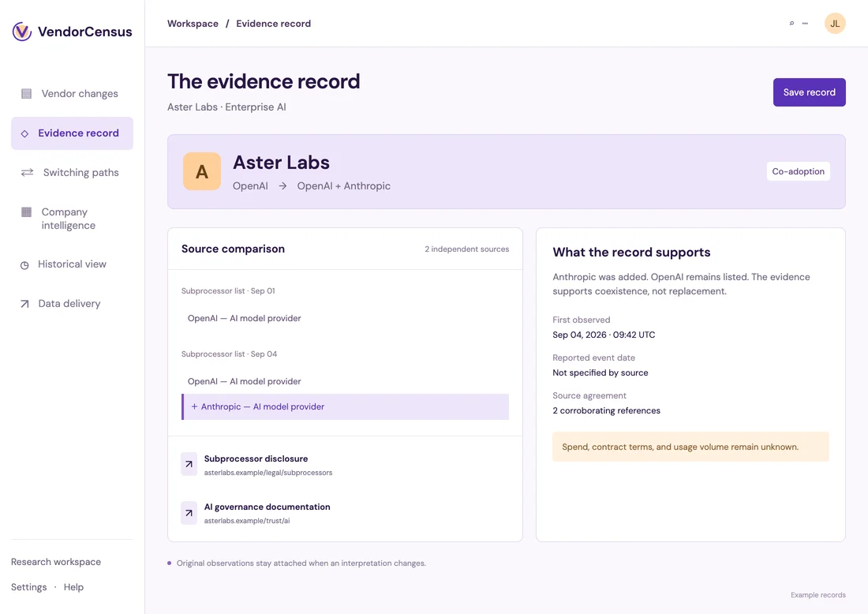
Task: Open AI governance documentation source title
Action: pyautogui.click(x=267, y=507)
